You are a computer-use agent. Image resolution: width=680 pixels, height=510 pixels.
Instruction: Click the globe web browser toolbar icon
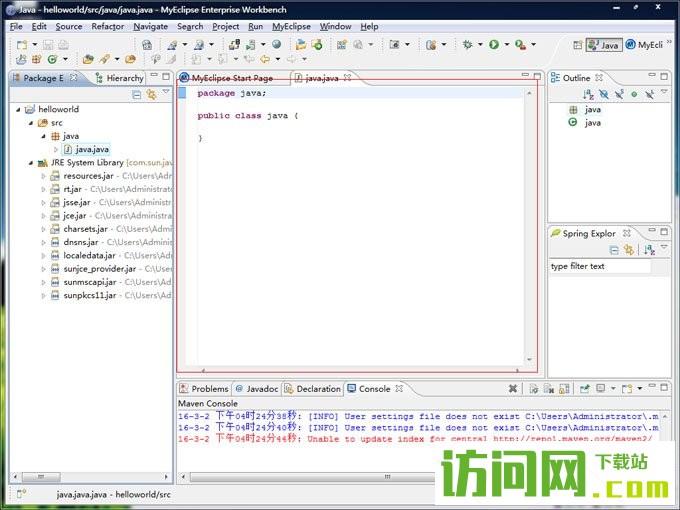pos(276,44)
